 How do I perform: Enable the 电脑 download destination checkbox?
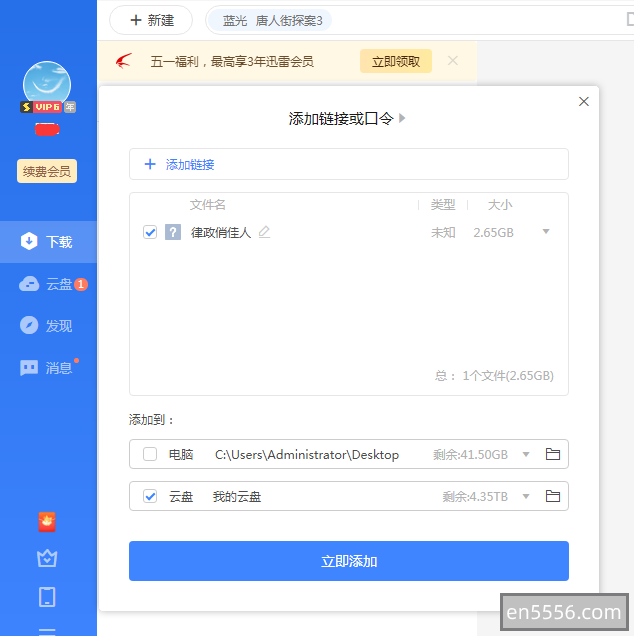[x=150, y=454]
